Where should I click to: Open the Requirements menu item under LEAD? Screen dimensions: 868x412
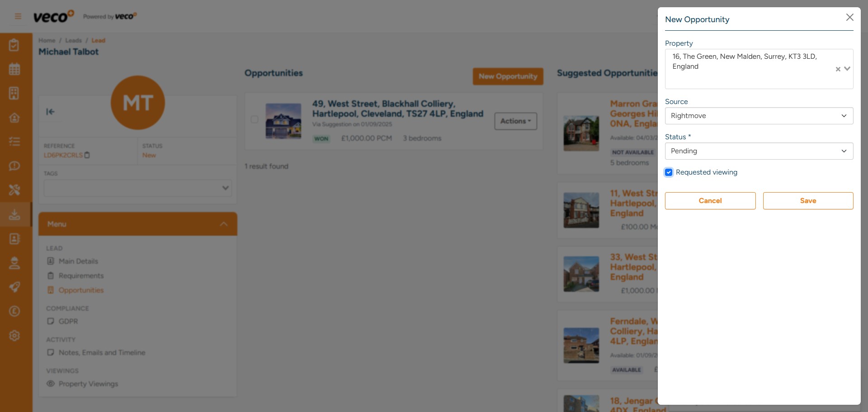point(81,275)
